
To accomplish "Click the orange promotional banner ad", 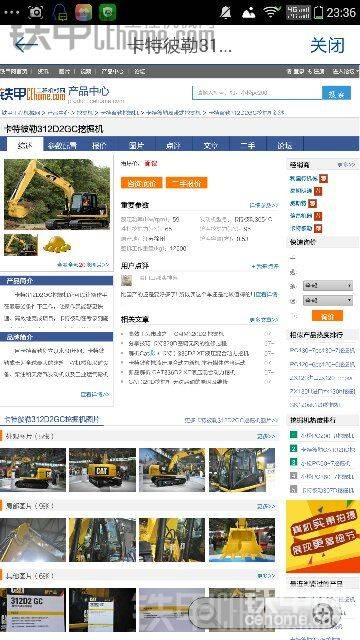I will click(x=322, y=536).
